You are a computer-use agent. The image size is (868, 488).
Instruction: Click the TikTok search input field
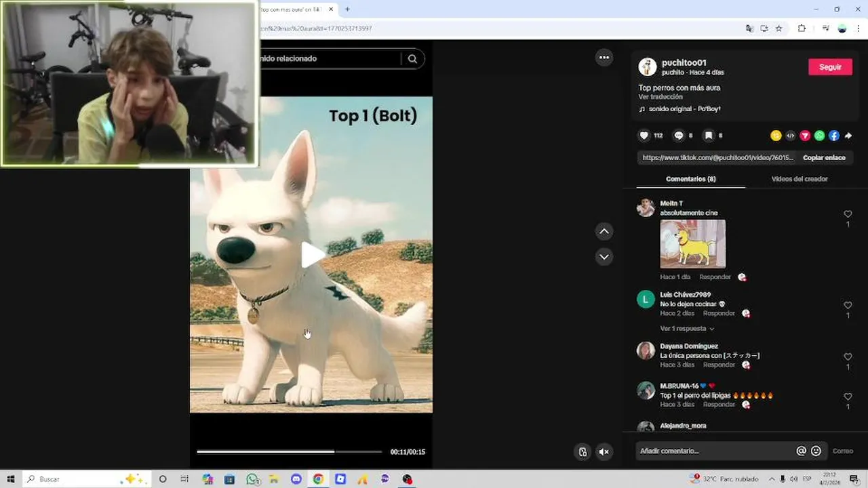[x=329, y=59]
